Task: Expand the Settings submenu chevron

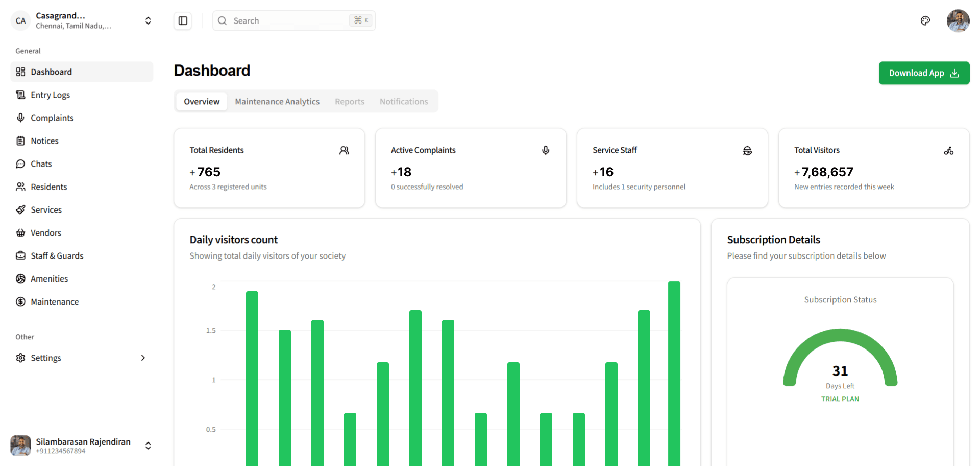Action: pyautogui.click(x=143, y=358)
